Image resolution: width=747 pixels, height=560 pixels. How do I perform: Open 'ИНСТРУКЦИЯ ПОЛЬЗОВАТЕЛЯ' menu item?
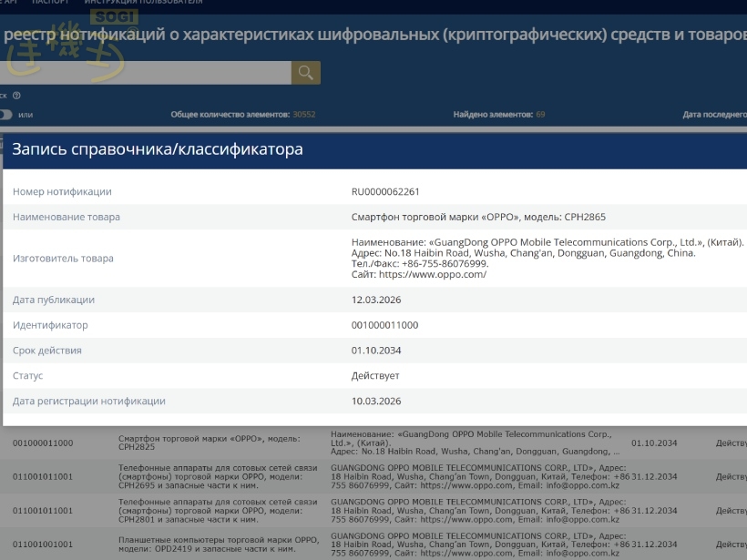(143, 2)
